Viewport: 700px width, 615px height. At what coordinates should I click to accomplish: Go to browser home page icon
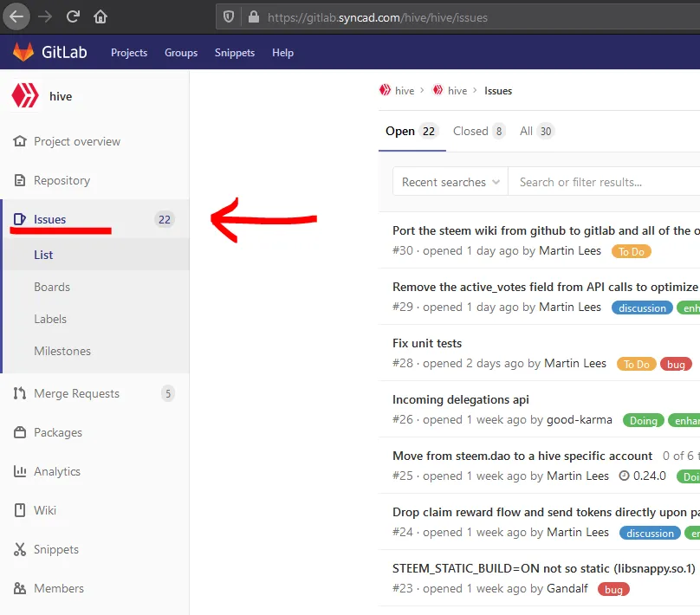[100, 17]
